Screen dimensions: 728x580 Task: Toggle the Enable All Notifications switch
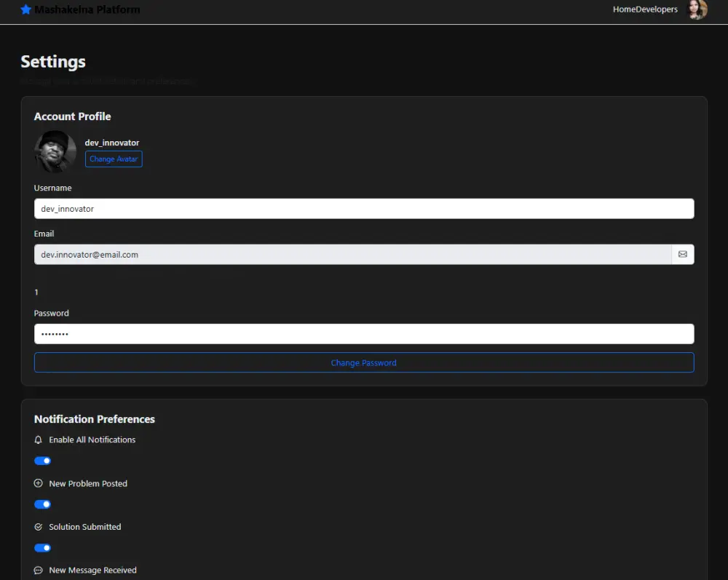click(42, 461)
